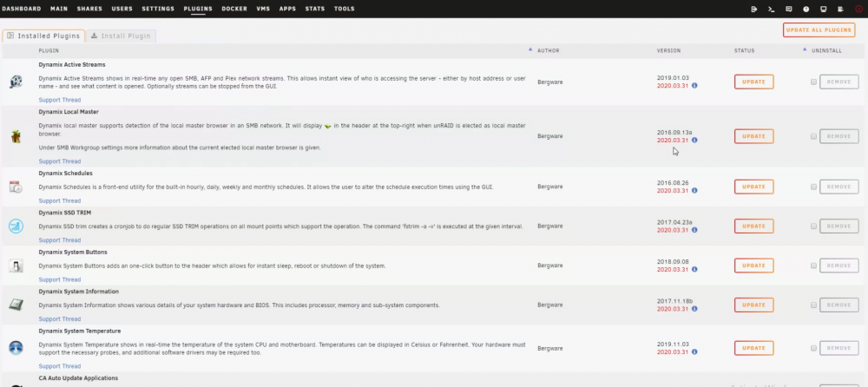Screen dimensions: 868x387
Task: Switch to Installed Plugins tab
Action: pyautogui.click(x=43, y=36)
